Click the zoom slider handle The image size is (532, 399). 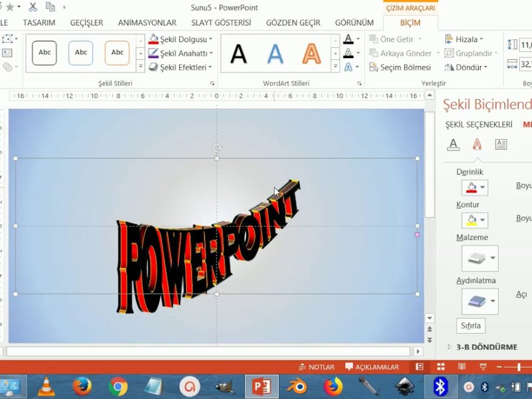point(519,367)
